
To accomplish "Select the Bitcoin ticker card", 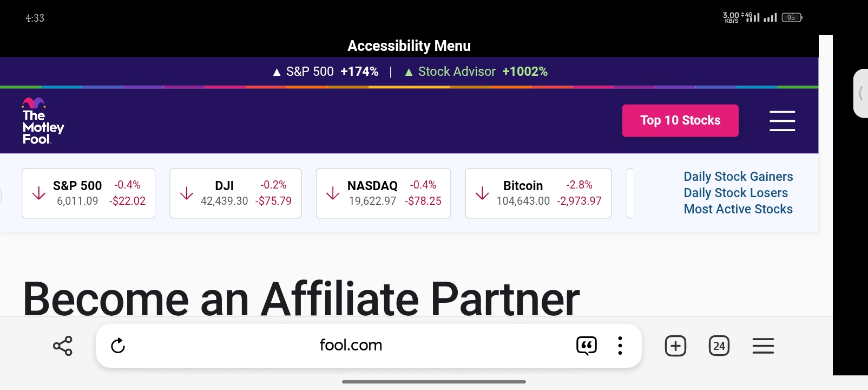I will (x=538, y=193).
